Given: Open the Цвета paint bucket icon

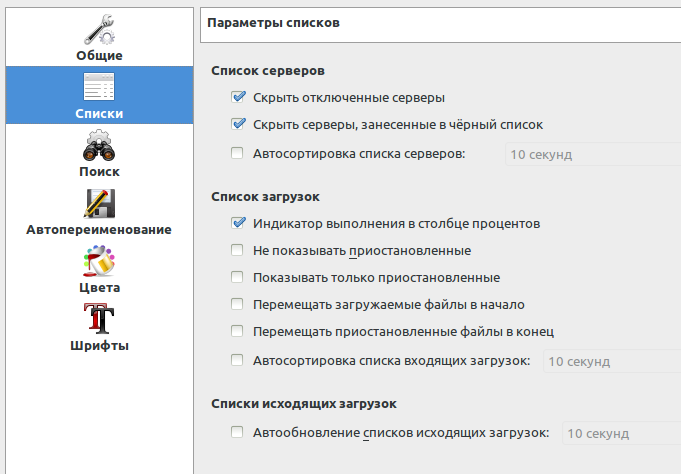Looking at the screenshot, I should coord(99,261).
